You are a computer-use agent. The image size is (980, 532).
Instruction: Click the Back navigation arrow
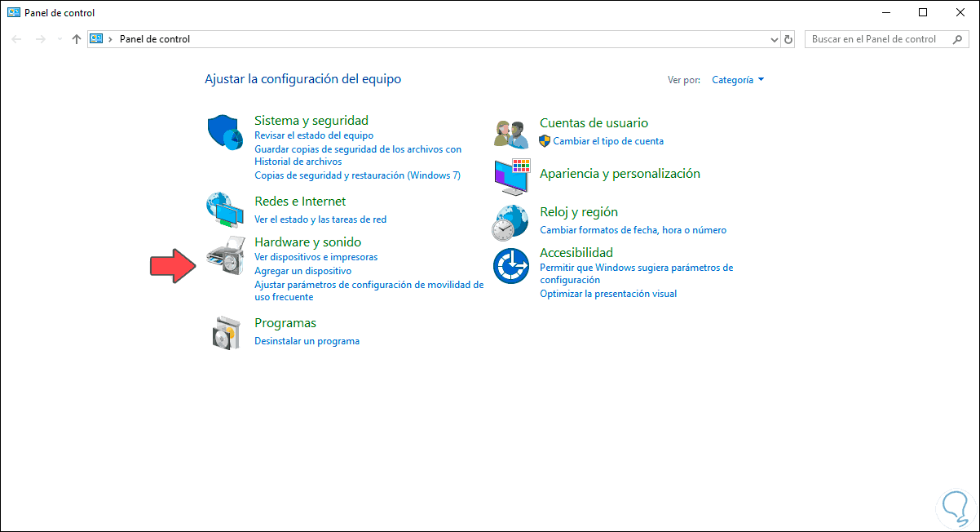coord(17,39)
